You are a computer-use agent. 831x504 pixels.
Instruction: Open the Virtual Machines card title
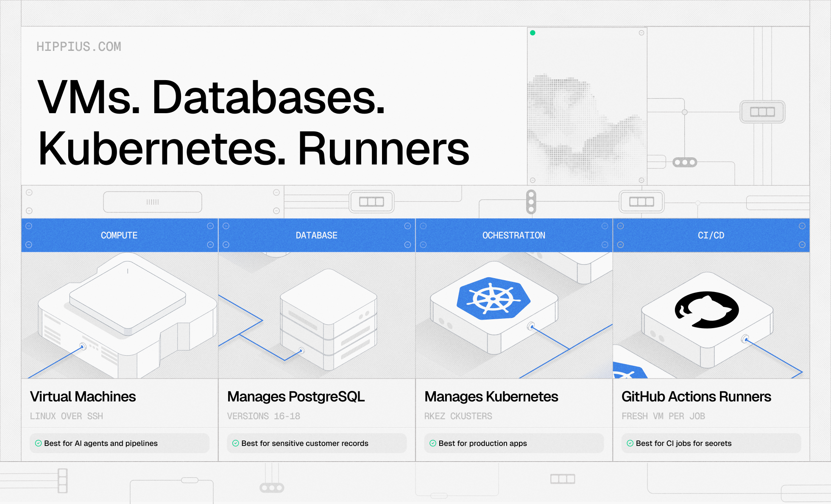pyautogui.click(x=83, y=397)
